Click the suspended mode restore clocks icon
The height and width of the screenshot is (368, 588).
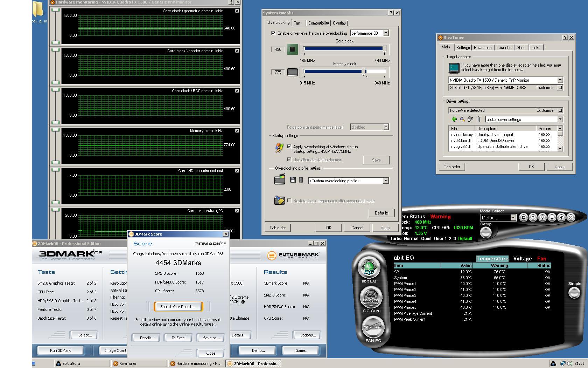pyautogui.click(x=279, y=200)
